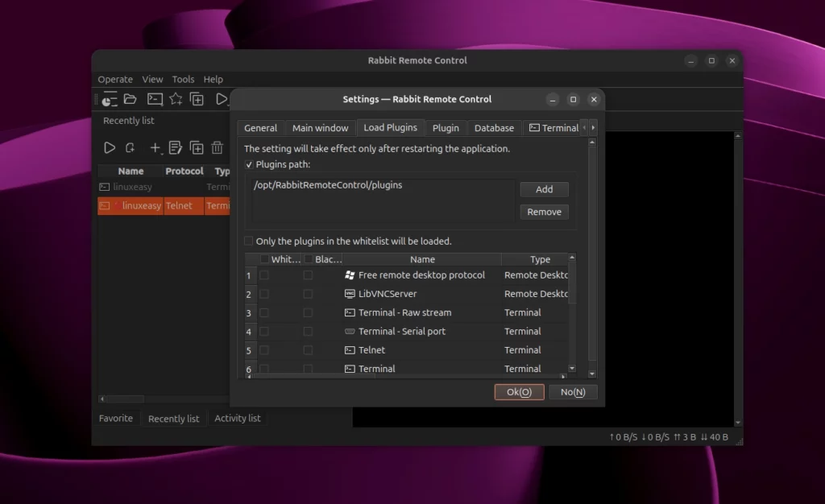This screenshot has width=825, height=504.
Task: Click the terminal console icon in main toolbar
Action: coord(155,99)
